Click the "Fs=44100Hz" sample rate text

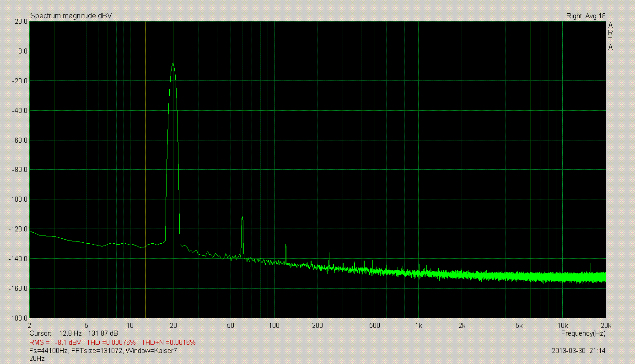point(49,351)
